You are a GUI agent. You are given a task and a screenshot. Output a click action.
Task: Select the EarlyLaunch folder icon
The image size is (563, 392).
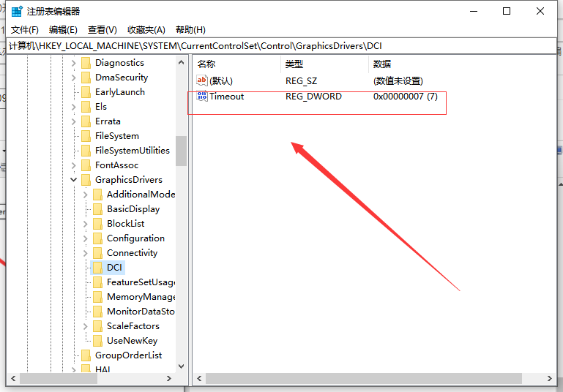tap(86, 92)
